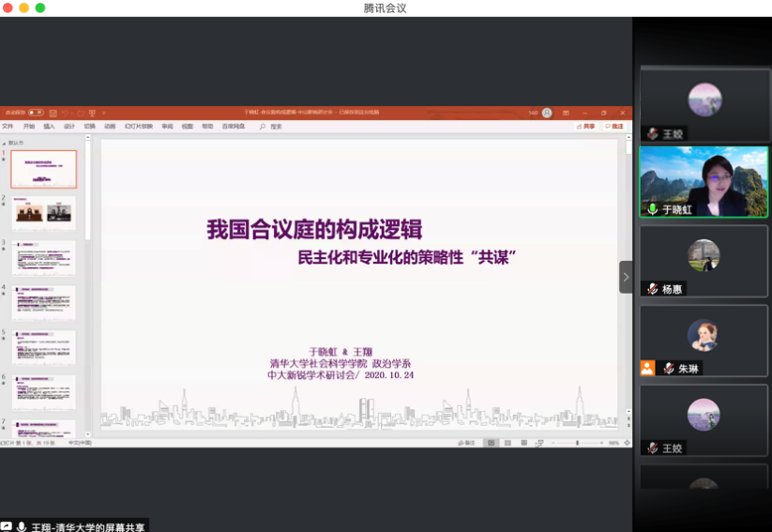Switch to Normal view icon in status bar

pos(491,443)
